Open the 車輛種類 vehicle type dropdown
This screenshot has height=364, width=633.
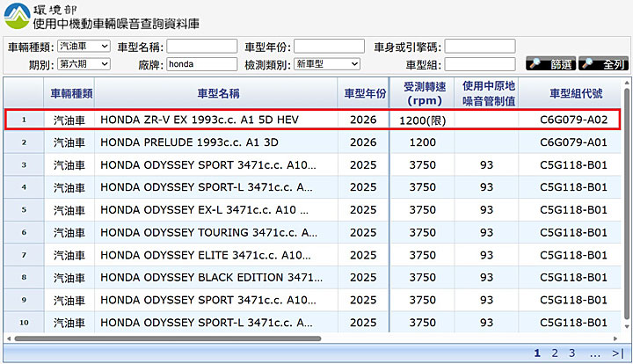[x=84, y=46]
